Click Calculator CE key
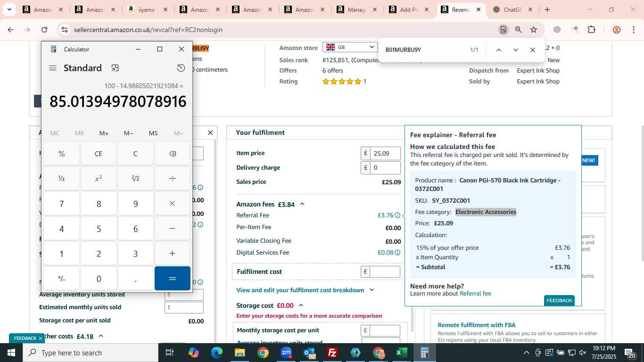The width and height of the screenshot is (644, 362). 99,154
